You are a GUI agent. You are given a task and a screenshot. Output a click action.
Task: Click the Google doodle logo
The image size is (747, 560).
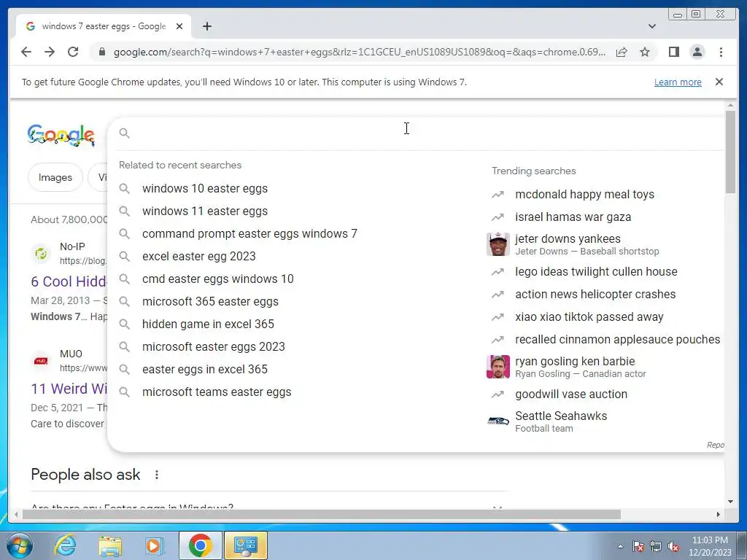pyautogui.click(x=61, y=135)
